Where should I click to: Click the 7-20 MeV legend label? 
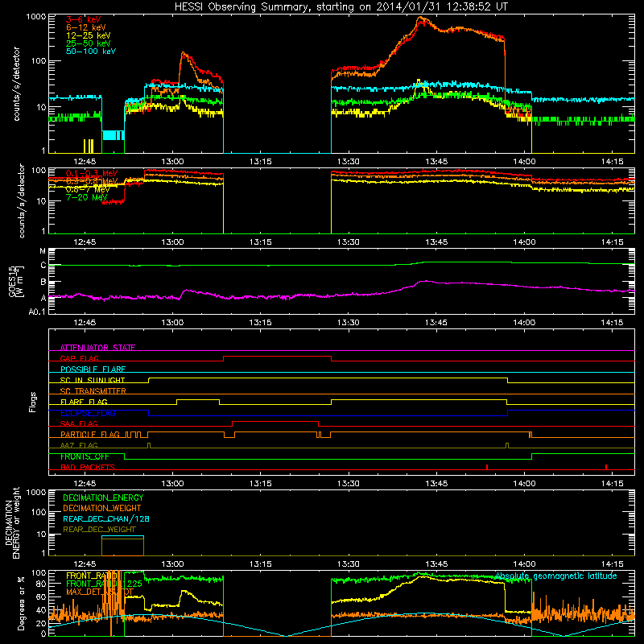tap(87, 197)
